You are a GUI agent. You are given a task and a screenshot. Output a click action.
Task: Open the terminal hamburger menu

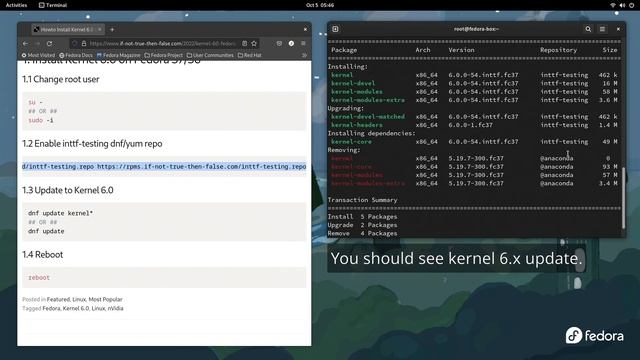click(x=602, y=29)
